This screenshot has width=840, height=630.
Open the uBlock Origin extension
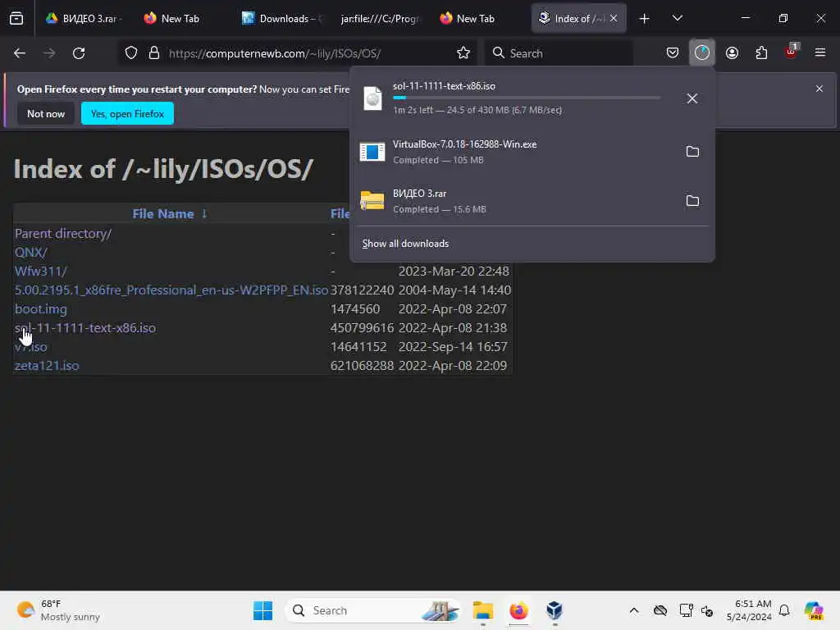[x=792, y=52]
